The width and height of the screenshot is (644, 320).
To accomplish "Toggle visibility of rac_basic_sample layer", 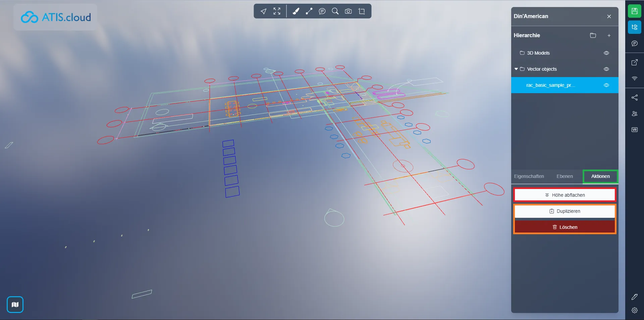I will point(606,85).
